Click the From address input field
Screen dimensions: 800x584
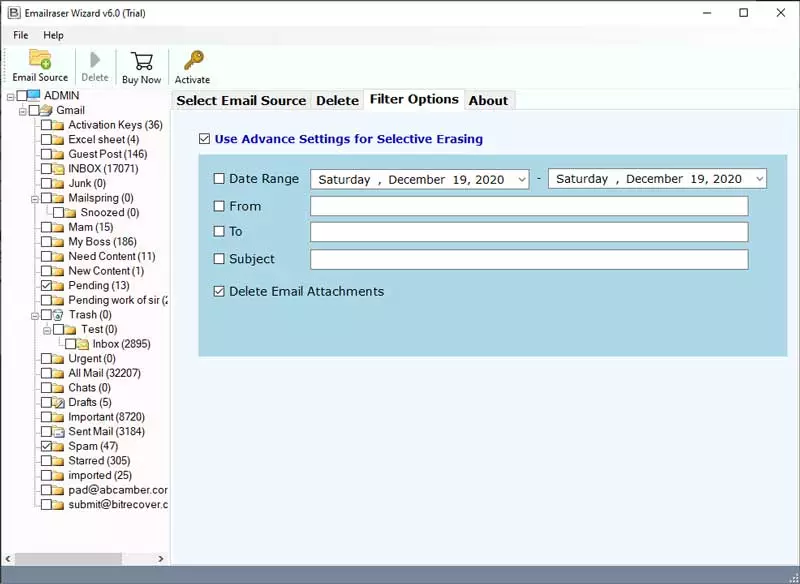tap(529, 206)
